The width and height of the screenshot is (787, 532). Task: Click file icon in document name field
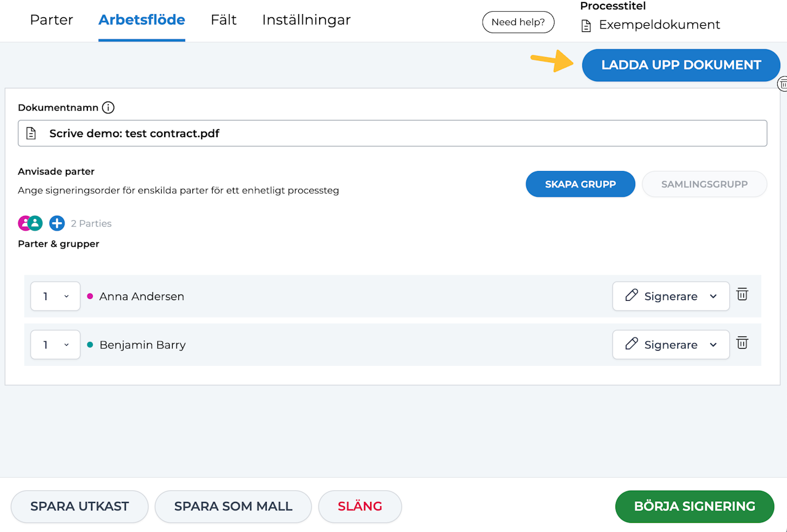pos(31,133)
